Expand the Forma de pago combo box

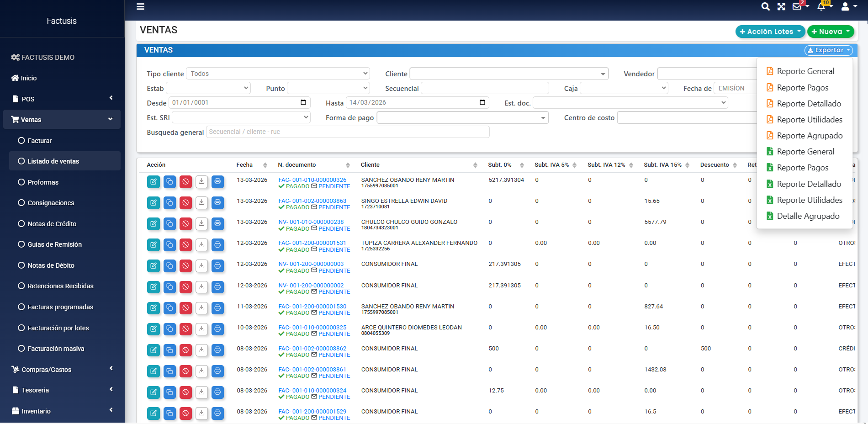tap(462, 118)
